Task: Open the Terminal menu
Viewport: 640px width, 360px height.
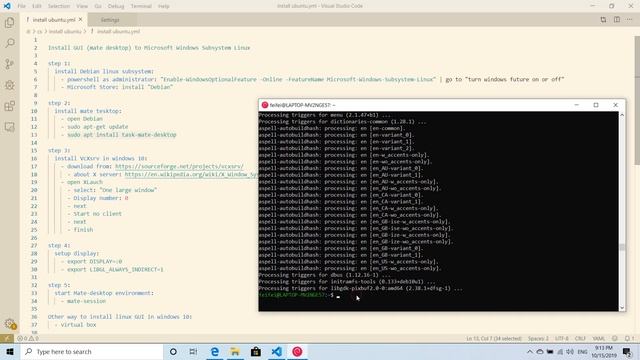Action: pos(141,6)
